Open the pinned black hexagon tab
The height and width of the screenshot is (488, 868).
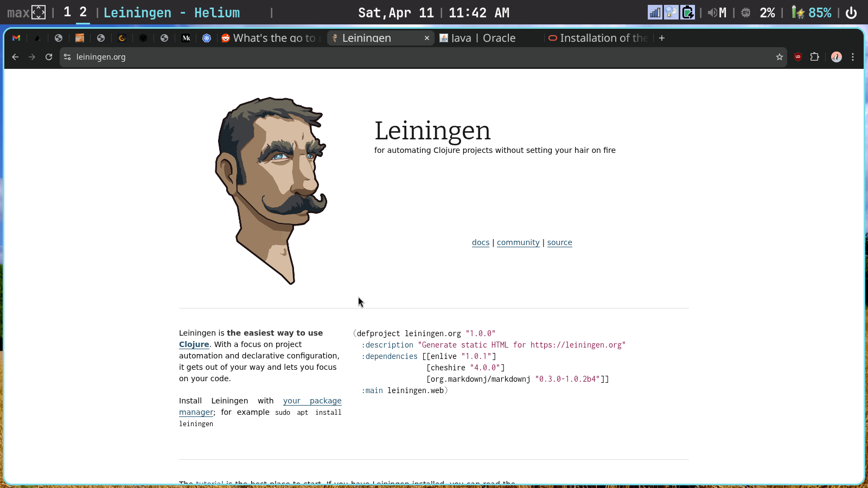pyautogui.click(x=143, y=38)
